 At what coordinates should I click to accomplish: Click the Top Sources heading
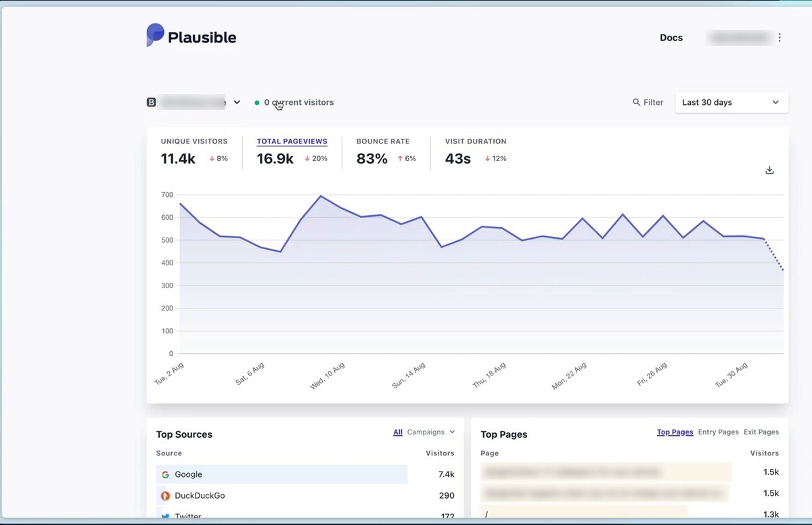184,434
